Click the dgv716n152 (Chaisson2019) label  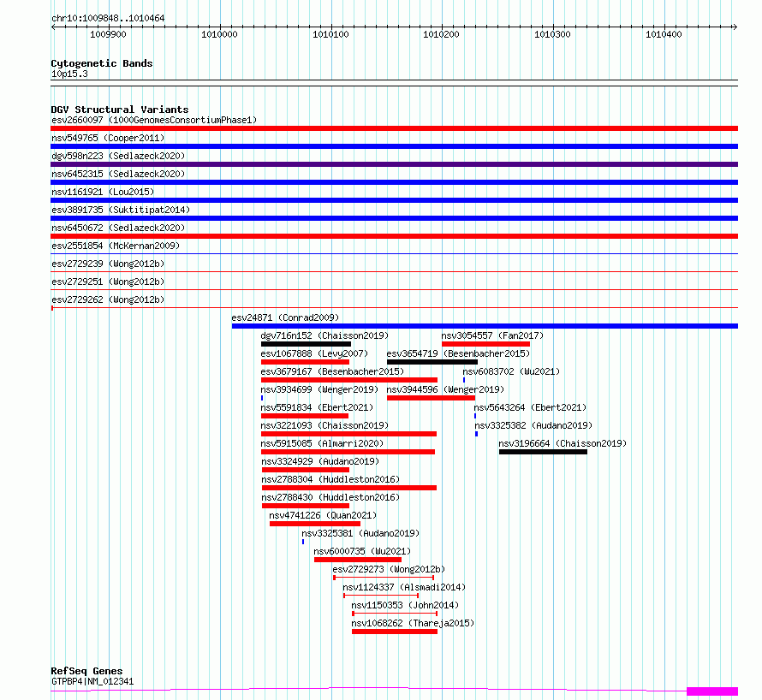point(324,335)
